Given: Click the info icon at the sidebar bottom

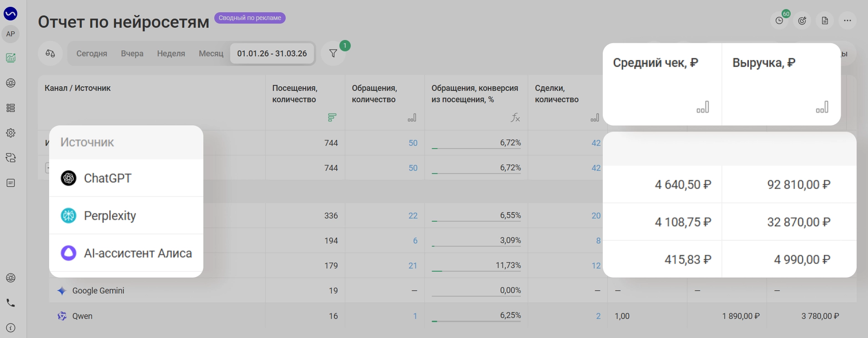Looking at the screenshot, I should point(10,328).
